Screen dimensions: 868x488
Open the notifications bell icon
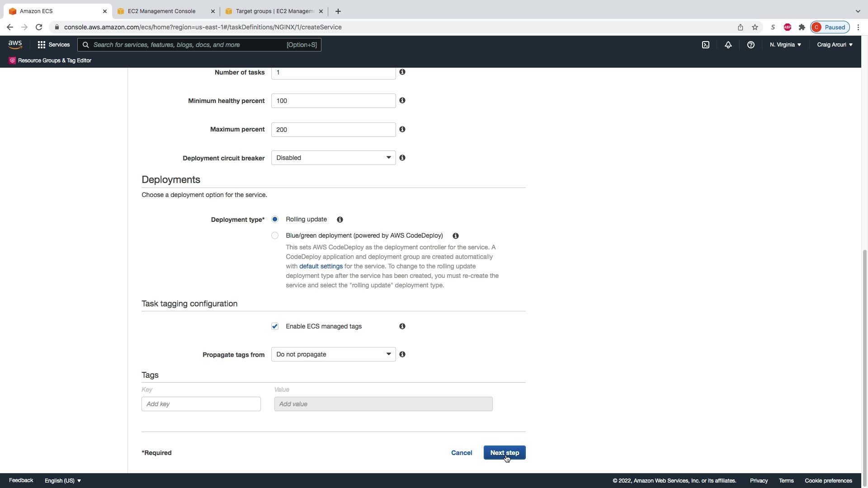pyautogui.click(x=728, y=45)
